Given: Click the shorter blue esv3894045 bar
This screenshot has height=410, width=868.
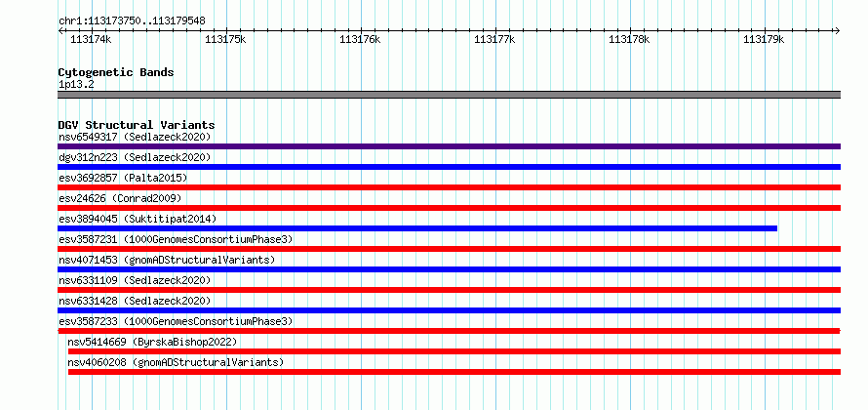Looking at the screenshot, I should click(417, 228).
